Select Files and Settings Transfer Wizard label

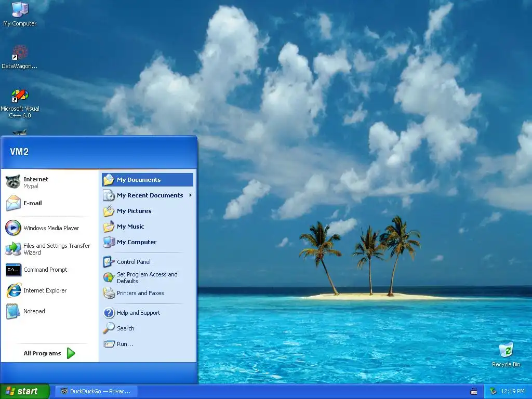click(57, 249)
